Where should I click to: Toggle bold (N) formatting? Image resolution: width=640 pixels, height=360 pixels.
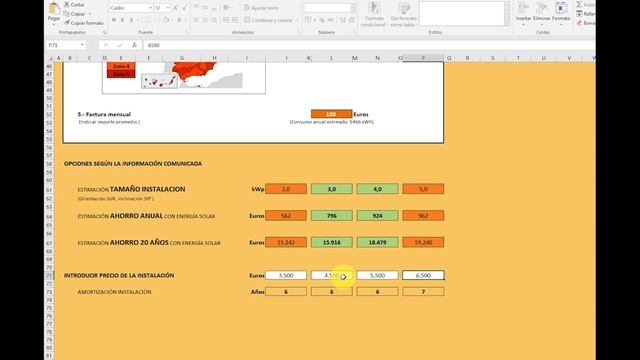pos(114,20)
